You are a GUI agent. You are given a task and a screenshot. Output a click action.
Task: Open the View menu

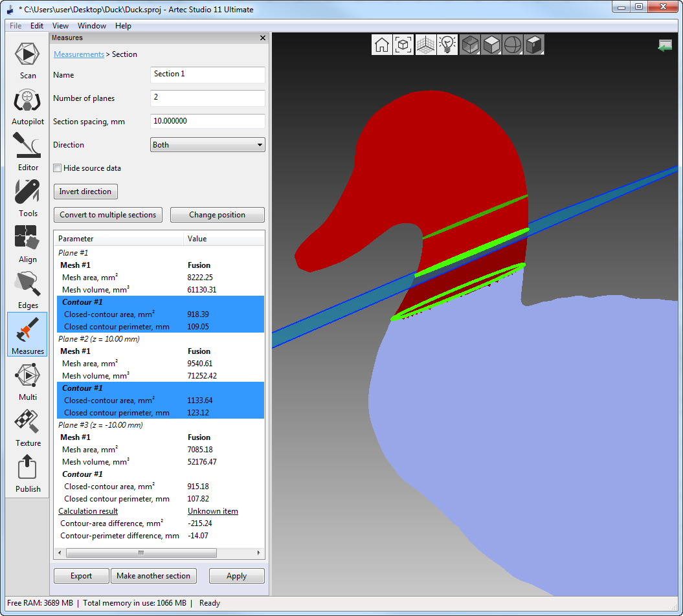pyautogui.click(x=60, y=26)
